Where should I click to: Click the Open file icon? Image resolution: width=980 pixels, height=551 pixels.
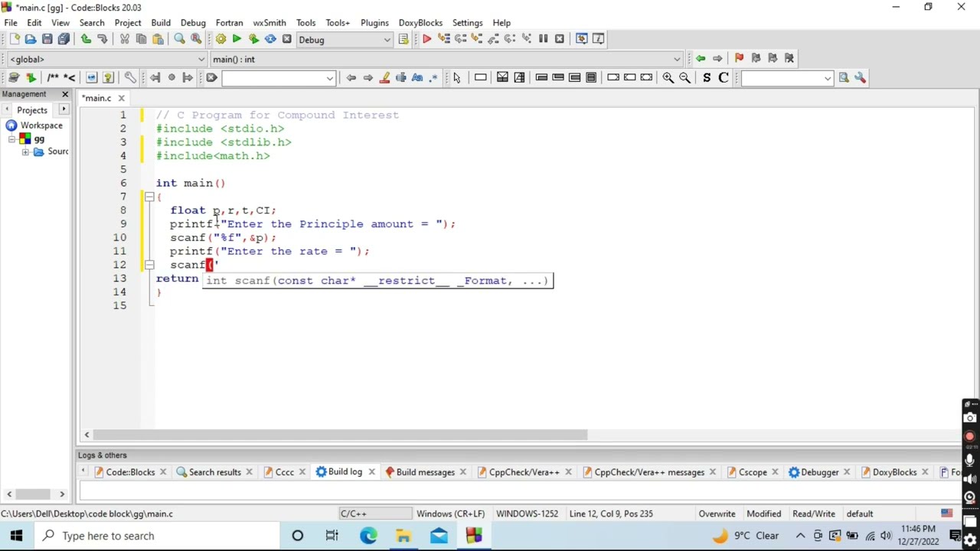click(31, 39)
